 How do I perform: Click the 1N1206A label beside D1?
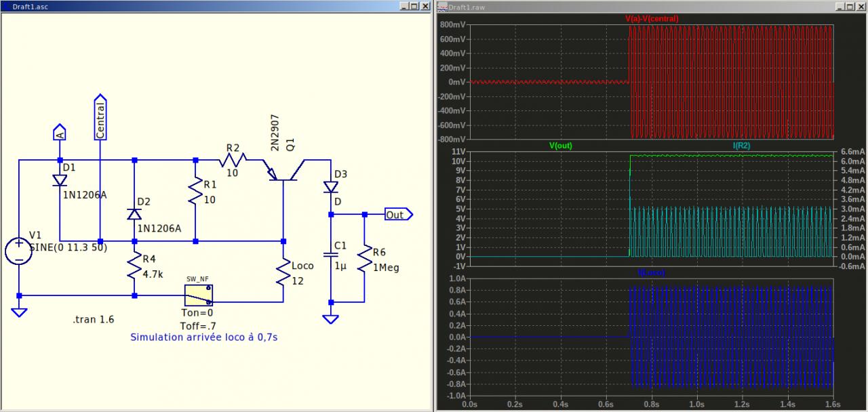click(x=84, y=195)
